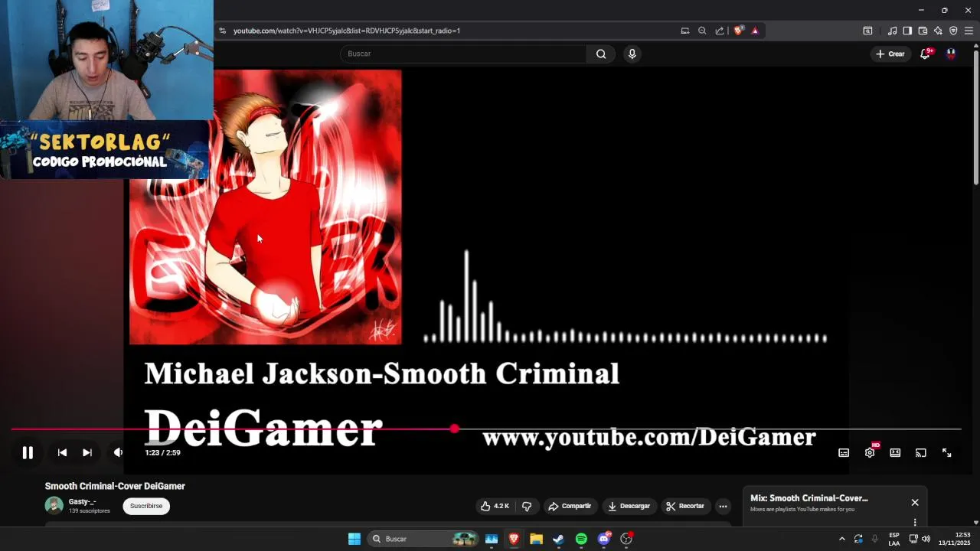Open File Explorer from taskbar
Viewport: 980px width, 551px height.
point(536,539)
